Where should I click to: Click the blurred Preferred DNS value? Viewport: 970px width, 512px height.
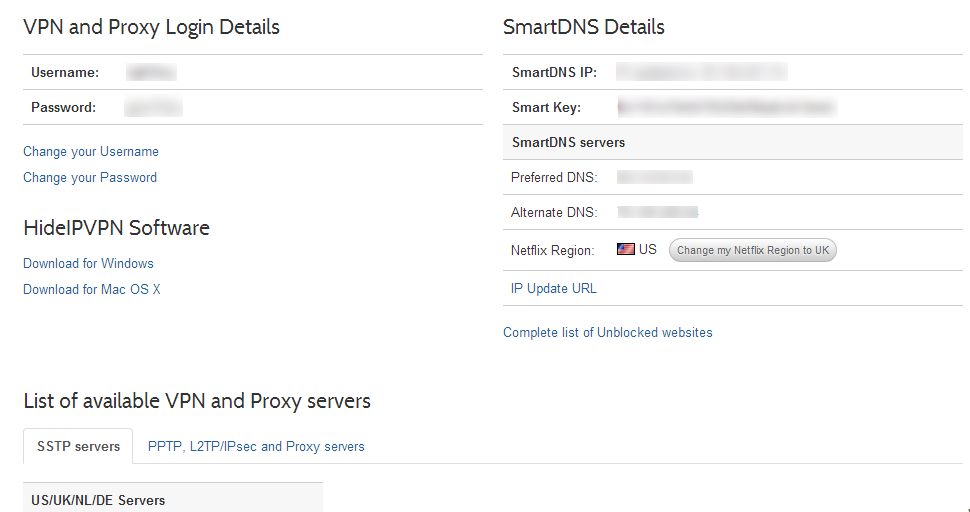(x=655, y=177)
